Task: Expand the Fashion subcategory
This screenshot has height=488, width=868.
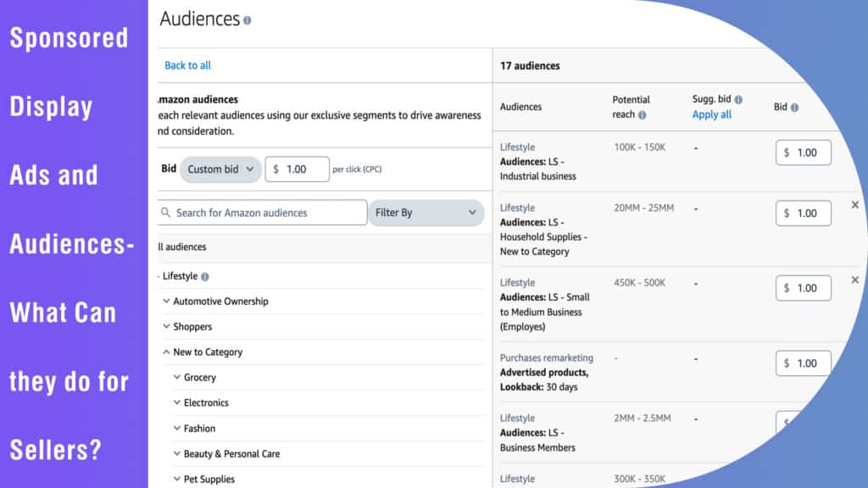Action: click(x=176, y=428)
